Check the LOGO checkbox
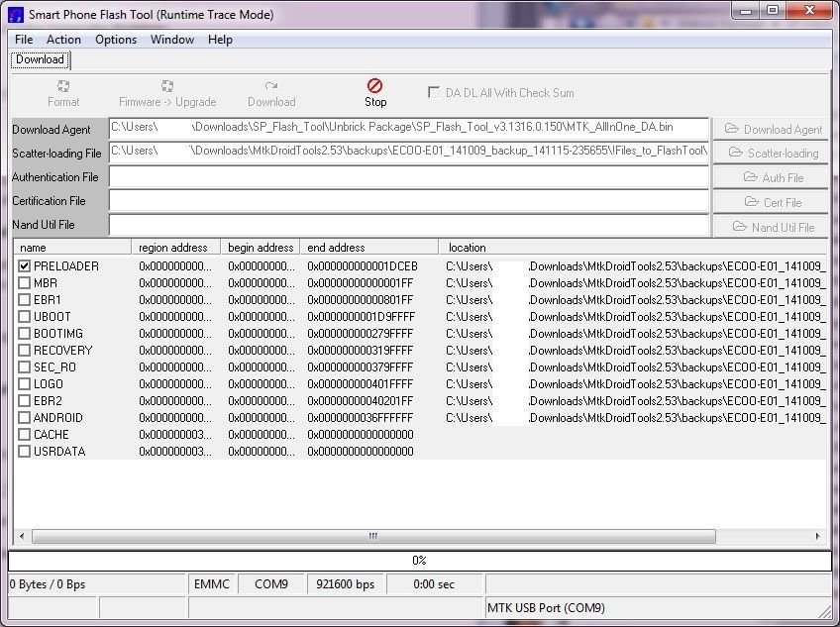840x627 pixels. point(24,384)
